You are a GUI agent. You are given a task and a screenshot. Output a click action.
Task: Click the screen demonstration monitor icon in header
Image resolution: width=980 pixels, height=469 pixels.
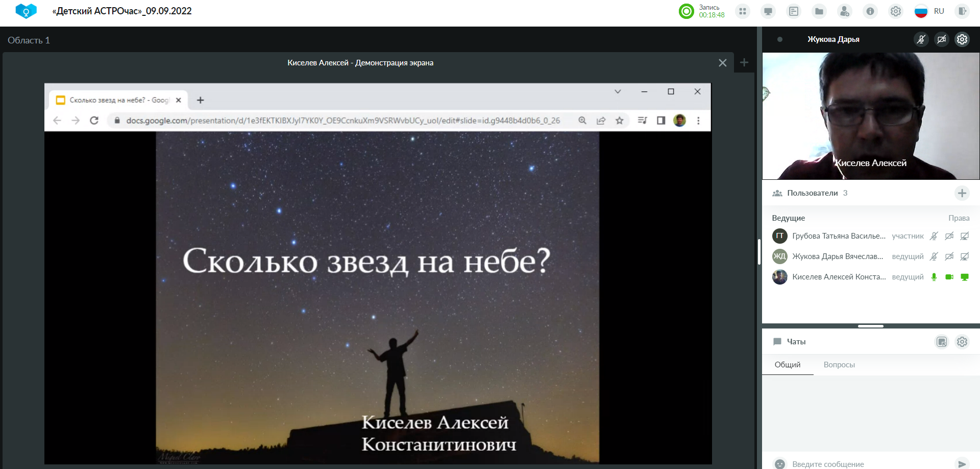click(x=768, y=11)
